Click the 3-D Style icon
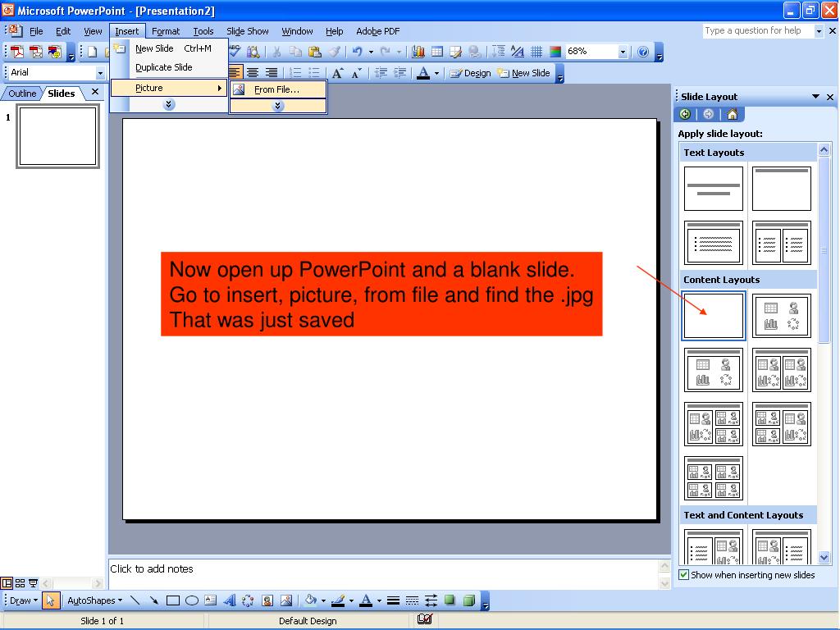 point(468,600)
